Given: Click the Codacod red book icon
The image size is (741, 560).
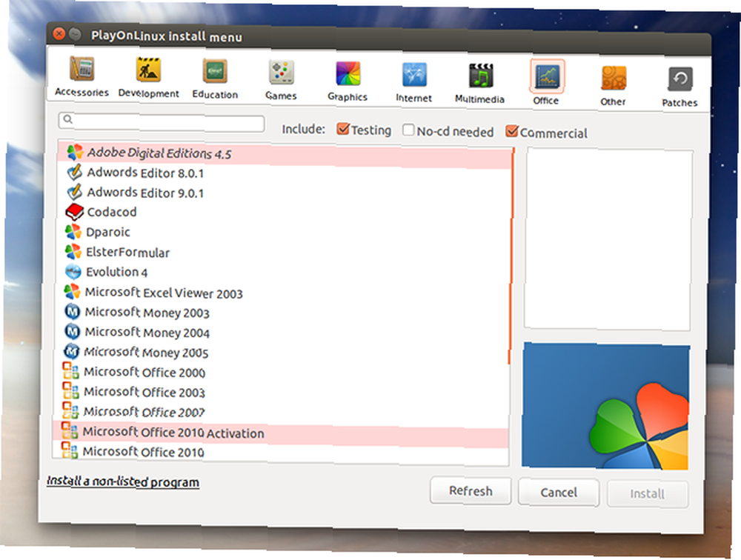Looking at the screenshot, I should (74, 212).
